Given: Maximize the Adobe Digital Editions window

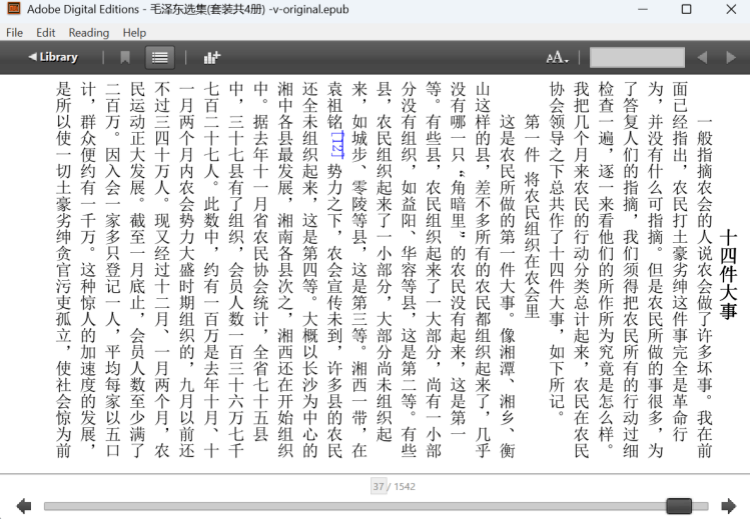Looking at the screenshot, I should point(686,9).
